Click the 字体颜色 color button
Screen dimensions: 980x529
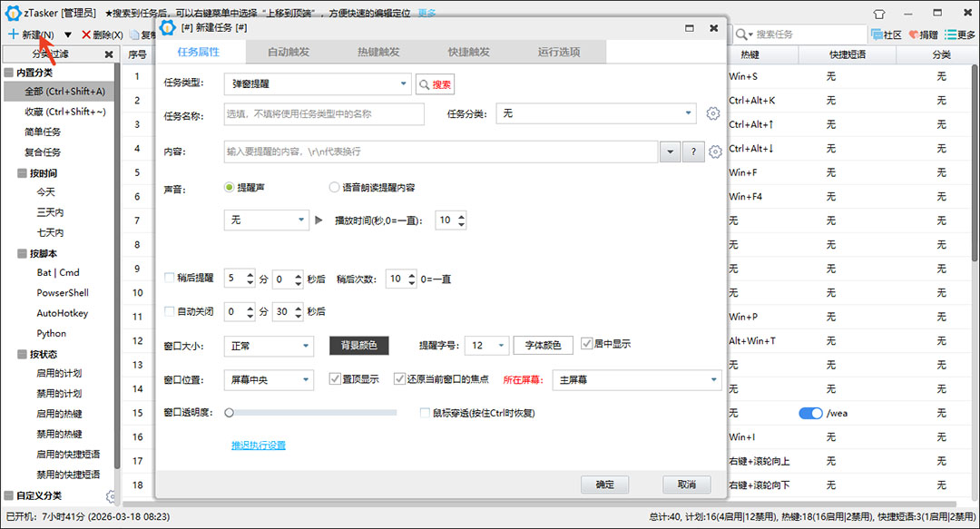click(x=544, y=345)
